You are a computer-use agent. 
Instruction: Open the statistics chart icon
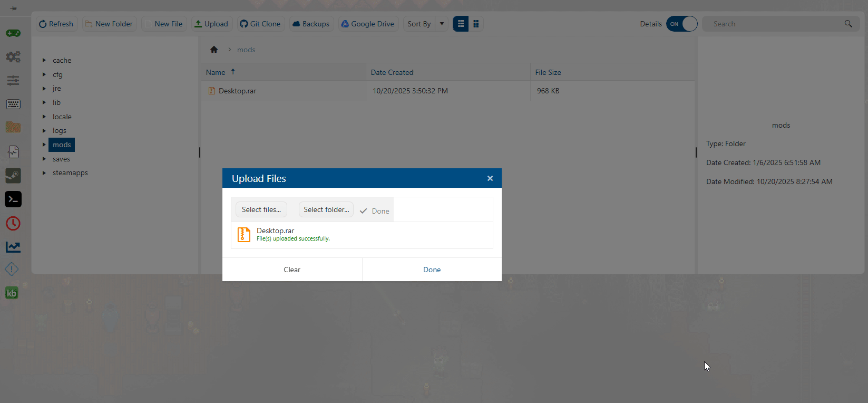(13, 247)
